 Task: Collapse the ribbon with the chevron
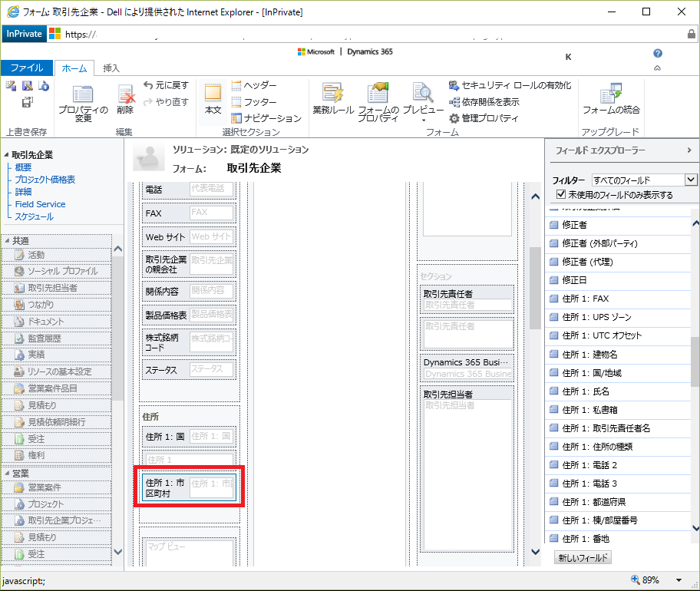point(657,68)
